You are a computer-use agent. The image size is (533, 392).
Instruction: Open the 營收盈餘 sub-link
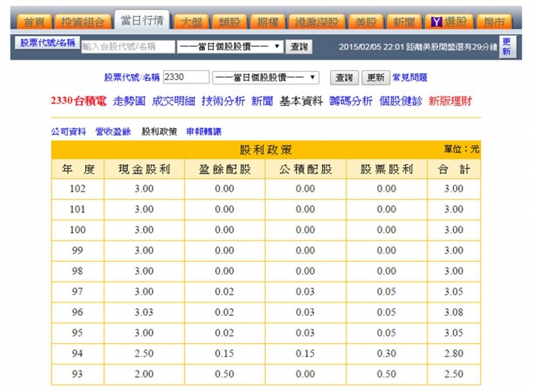tap(113, 132)
